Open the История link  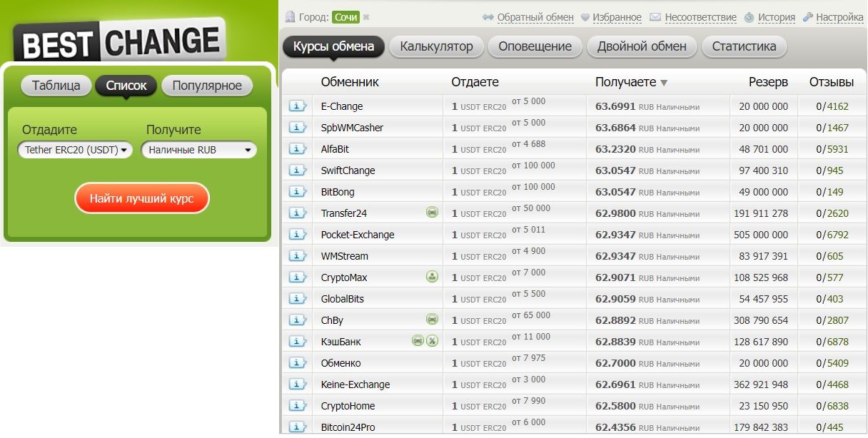click(x=777, y=17)
